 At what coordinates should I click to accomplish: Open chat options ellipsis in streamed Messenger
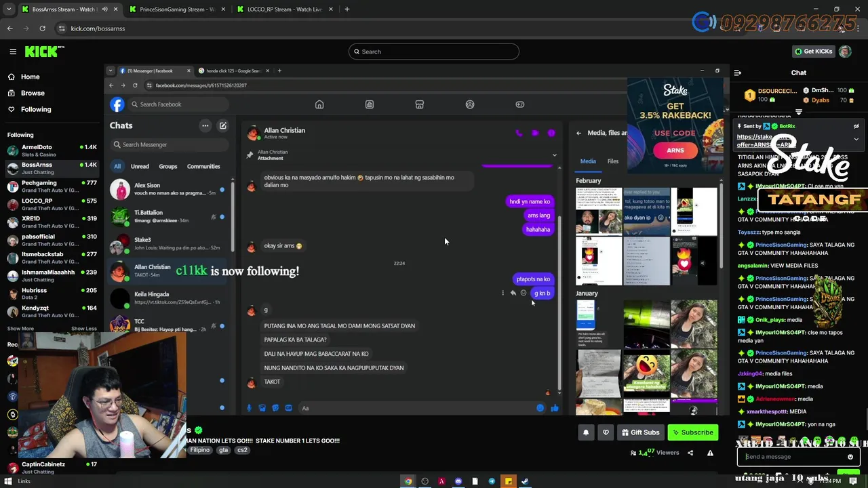tap(205, 125)
